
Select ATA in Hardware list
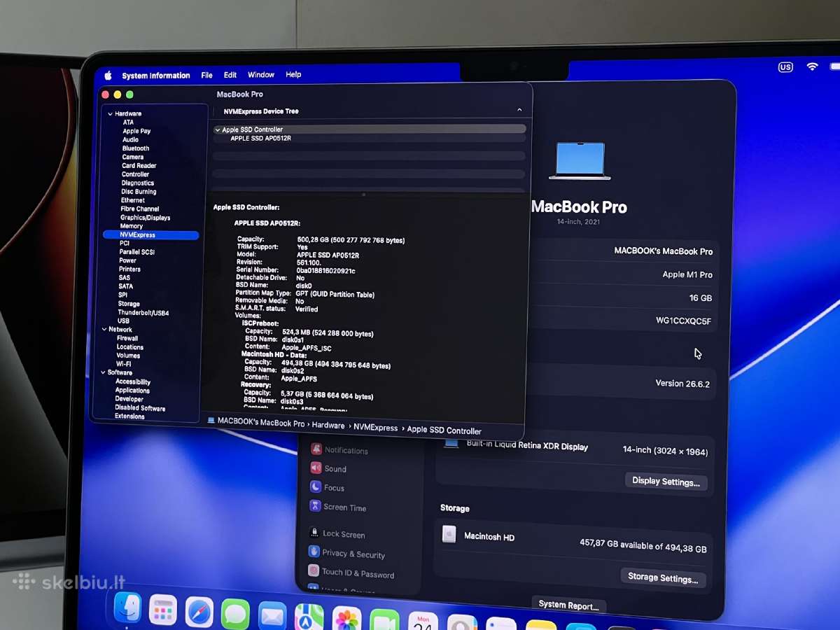(128, 122)
